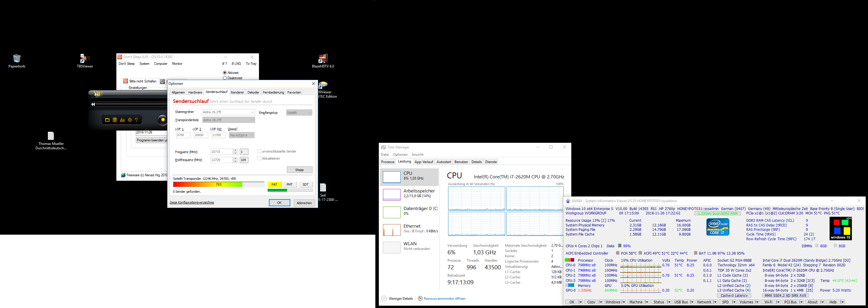The image size is (868, 308).
Task: Open the Favoriten tab in Optionen
Action: tap(294, 92)
